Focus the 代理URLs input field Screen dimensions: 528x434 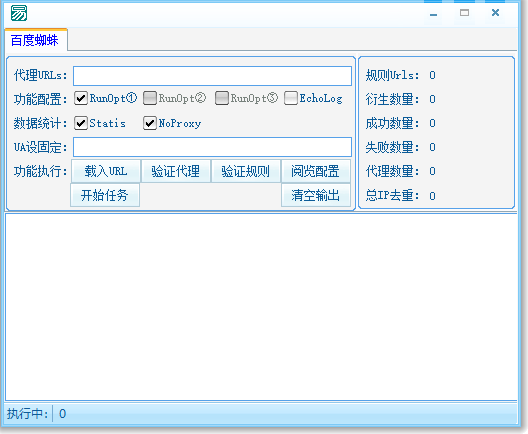click(212, 76)
